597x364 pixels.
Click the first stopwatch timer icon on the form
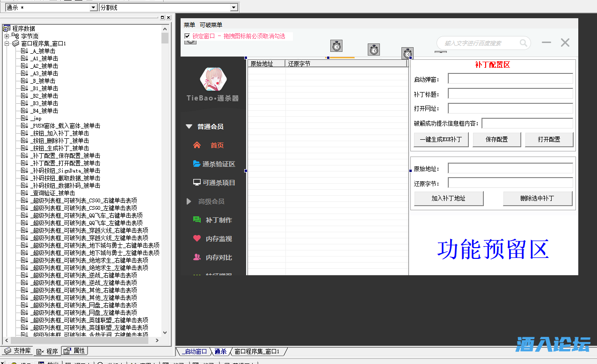[x=336, y=47]
